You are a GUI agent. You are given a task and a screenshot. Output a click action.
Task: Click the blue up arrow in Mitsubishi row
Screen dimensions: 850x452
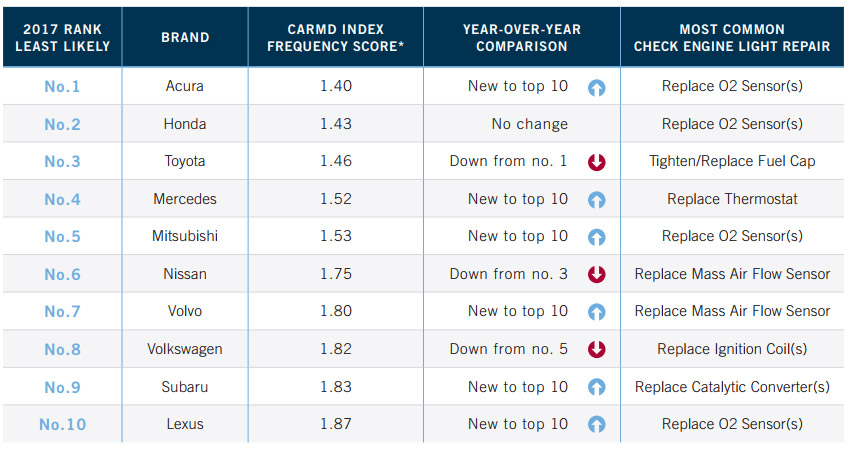[597, 237]
